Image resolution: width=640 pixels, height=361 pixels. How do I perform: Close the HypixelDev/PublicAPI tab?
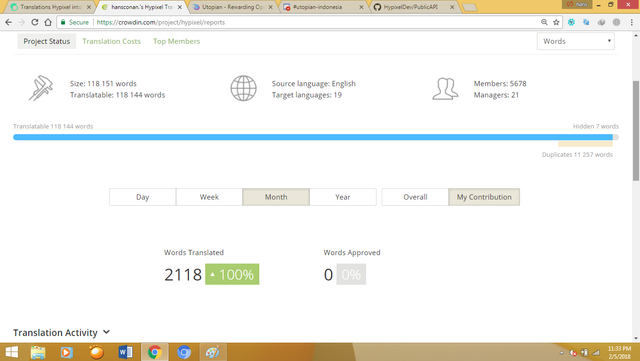pyautogui.click(x=452, y=7)
